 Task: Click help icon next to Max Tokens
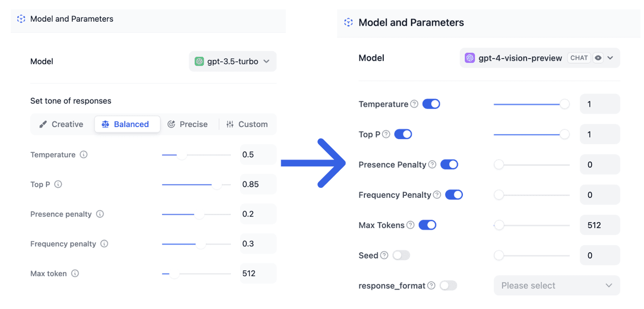tap(411, 225)
